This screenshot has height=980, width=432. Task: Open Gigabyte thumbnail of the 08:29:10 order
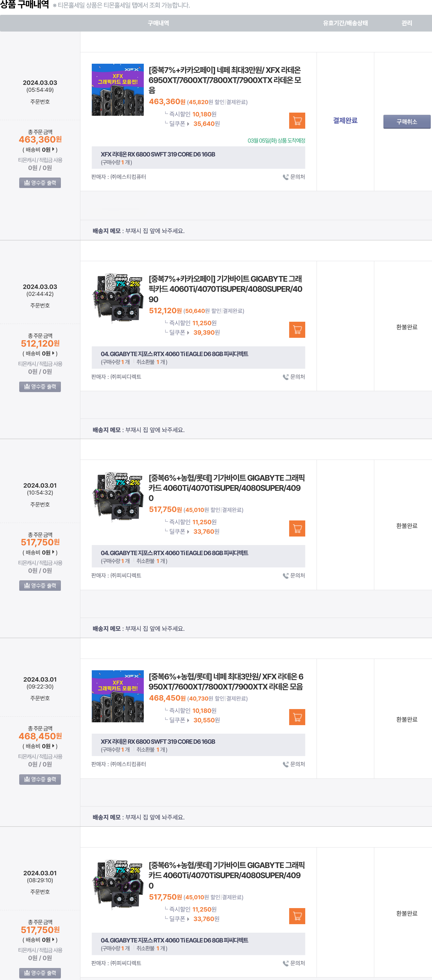click(118, 885)
